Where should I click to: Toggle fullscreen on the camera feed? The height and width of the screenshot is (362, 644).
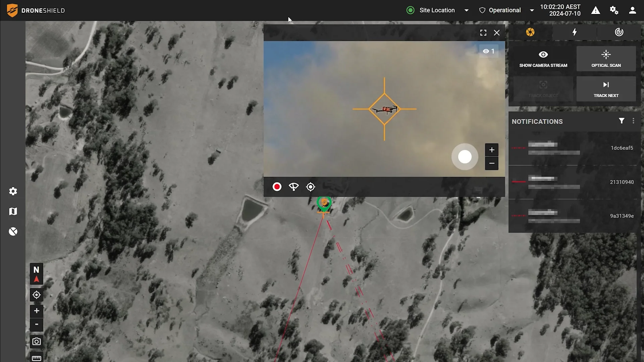point(483,33)
